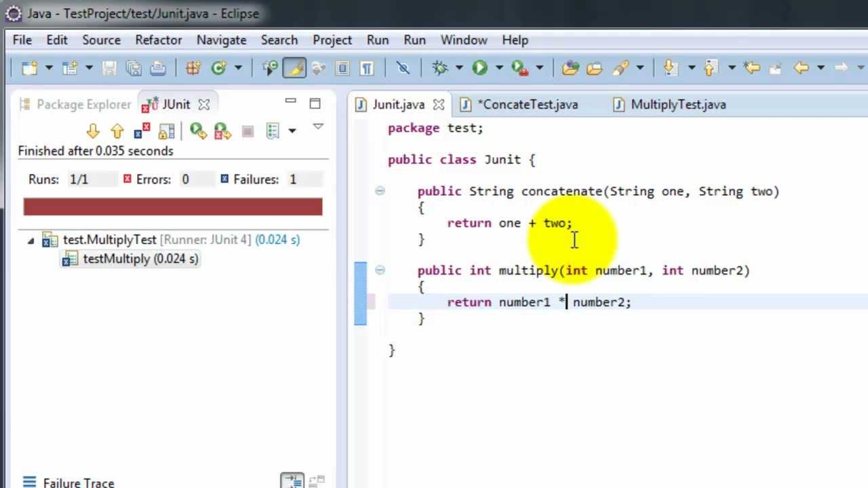
Task: Maximize the JUnit view panel
Action: tap(315, 104)
